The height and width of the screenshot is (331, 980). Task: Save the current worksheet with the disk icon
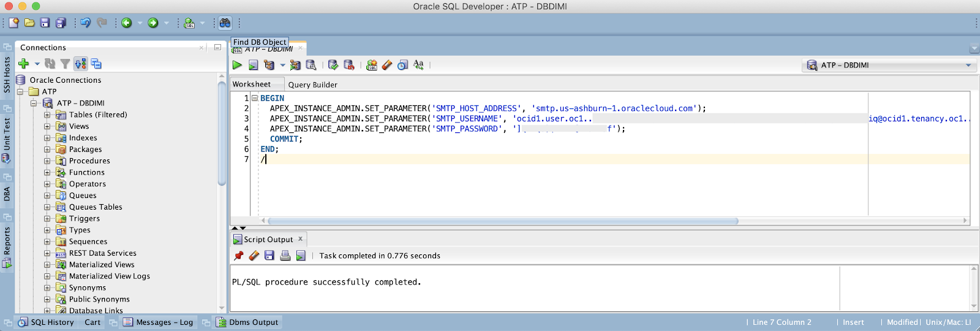(45, 23)
